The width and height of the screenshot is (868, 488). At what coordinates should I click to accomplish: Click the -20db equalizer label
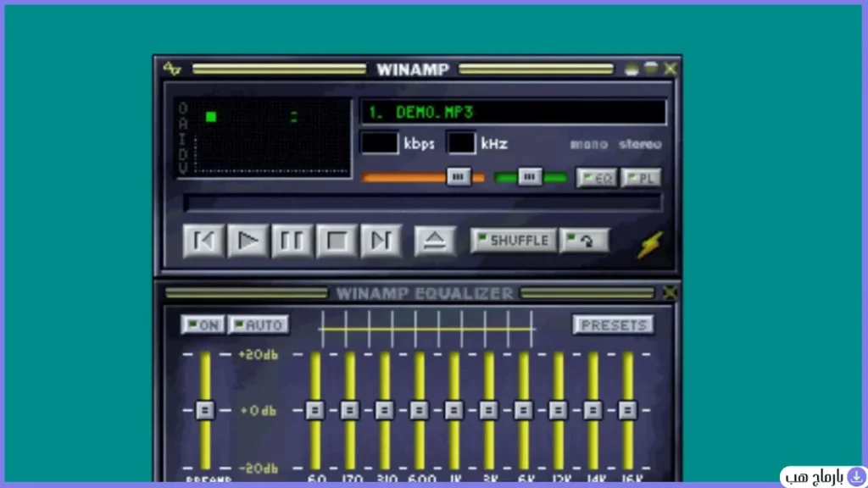(x=259, y=468)
